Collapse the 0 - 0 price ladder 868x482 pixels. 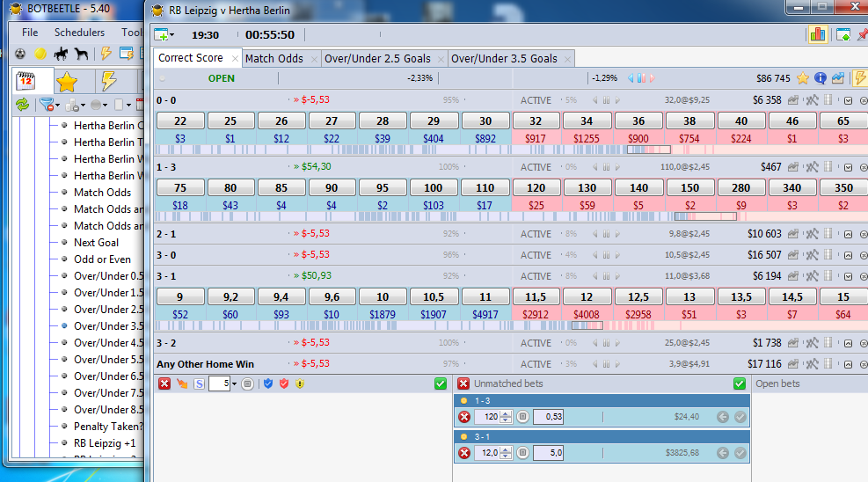coord(848,101)
